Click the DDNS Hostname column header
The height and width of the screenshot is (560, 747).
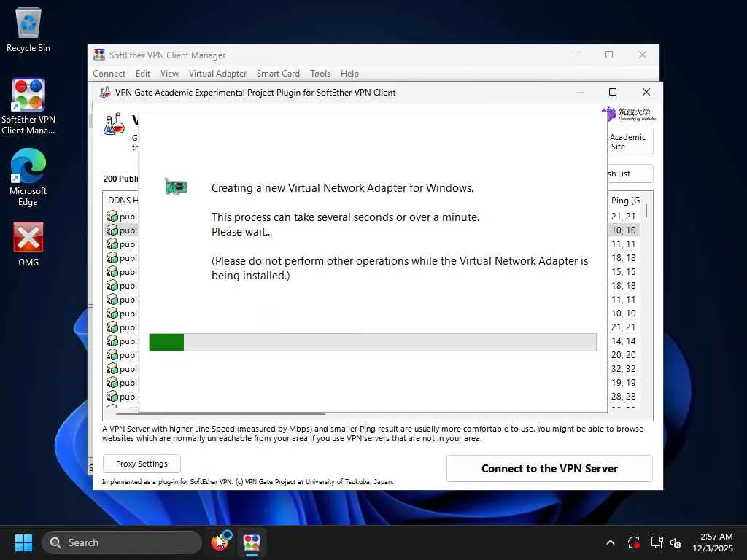point(123,201)
